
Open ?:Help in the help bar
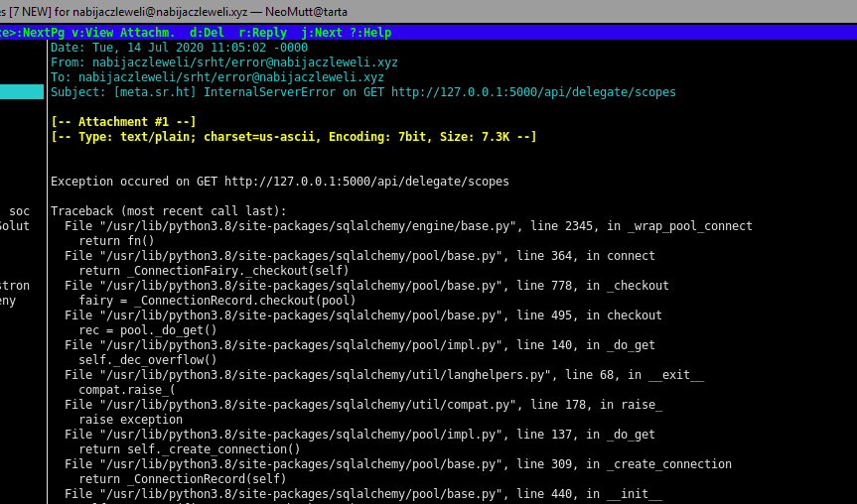[372, 33]
